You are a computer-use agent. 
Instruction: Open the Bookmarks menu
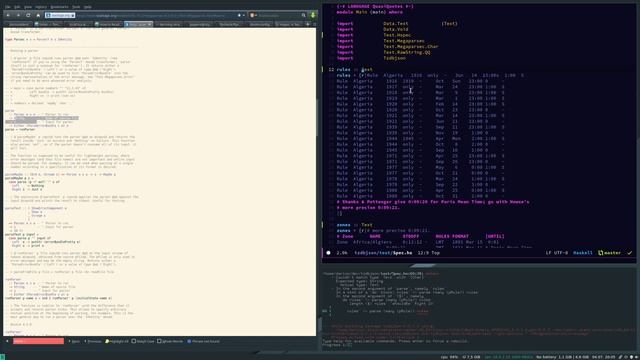click(59, 7)
